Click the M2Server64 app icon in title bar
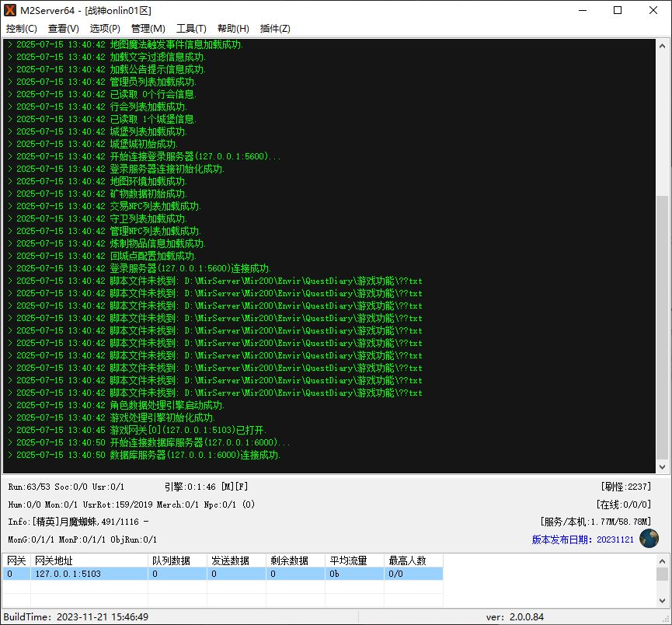The width and height of the screenshot is (672, 625). (10, 10)
